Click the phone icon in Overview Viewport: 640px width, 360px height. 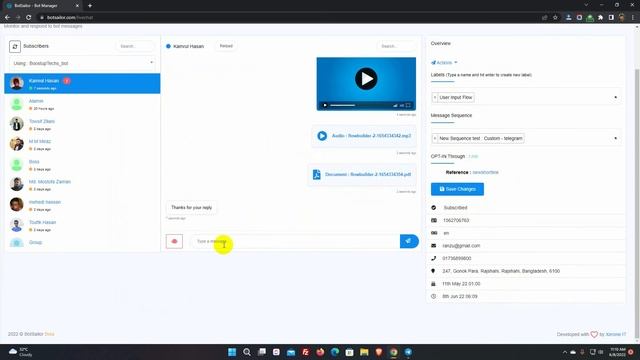[433, 258]
